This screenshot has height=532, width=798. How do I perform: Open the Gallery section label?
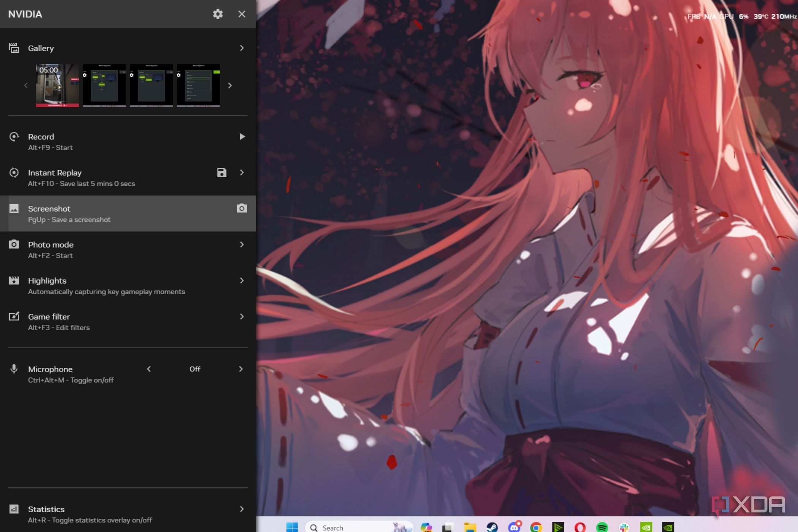coord(41,48)
